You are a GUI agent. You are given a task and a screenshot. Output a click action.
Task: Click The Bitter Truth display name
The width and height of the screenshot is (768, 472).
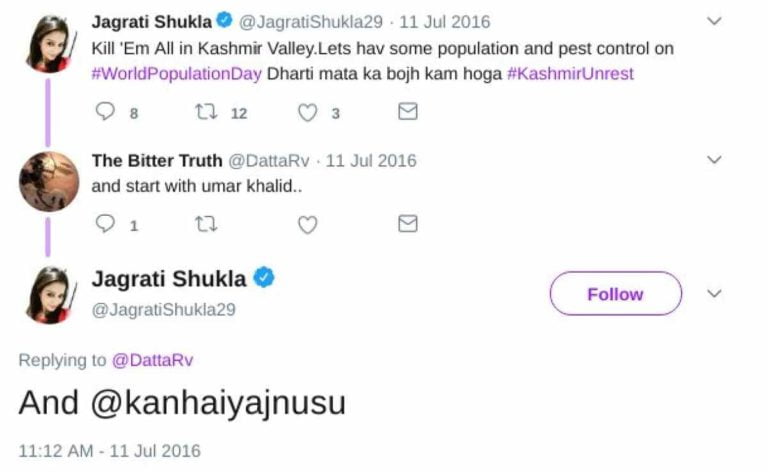click(156, 160)
